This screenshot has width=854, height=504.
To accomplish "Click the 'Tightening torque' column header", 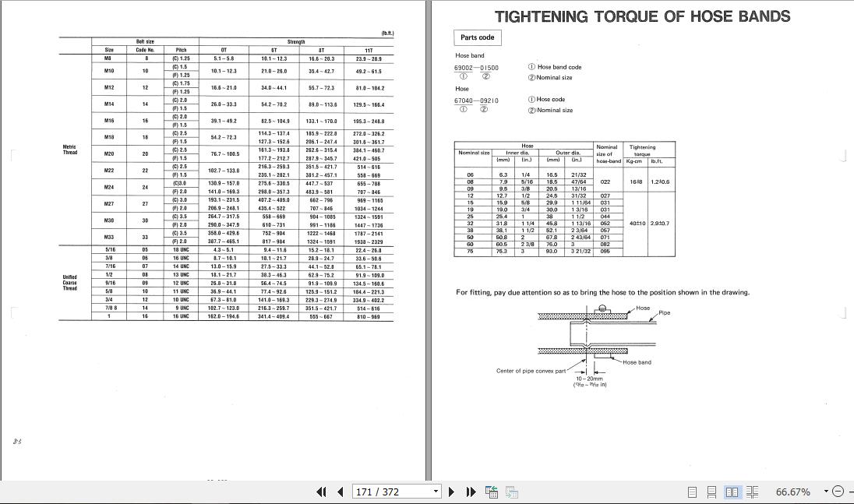I will 643,150.
